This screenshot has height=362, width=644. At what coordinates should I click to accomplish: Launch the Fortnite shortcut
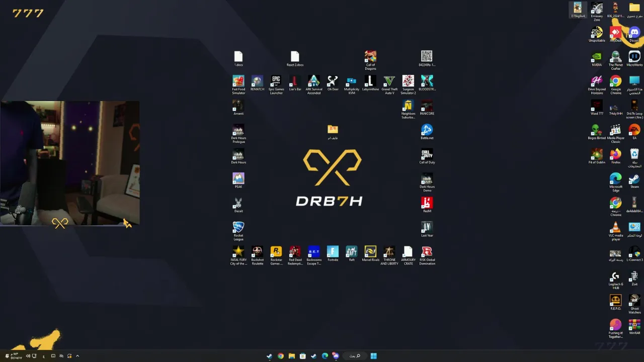[x=333, y=254]
